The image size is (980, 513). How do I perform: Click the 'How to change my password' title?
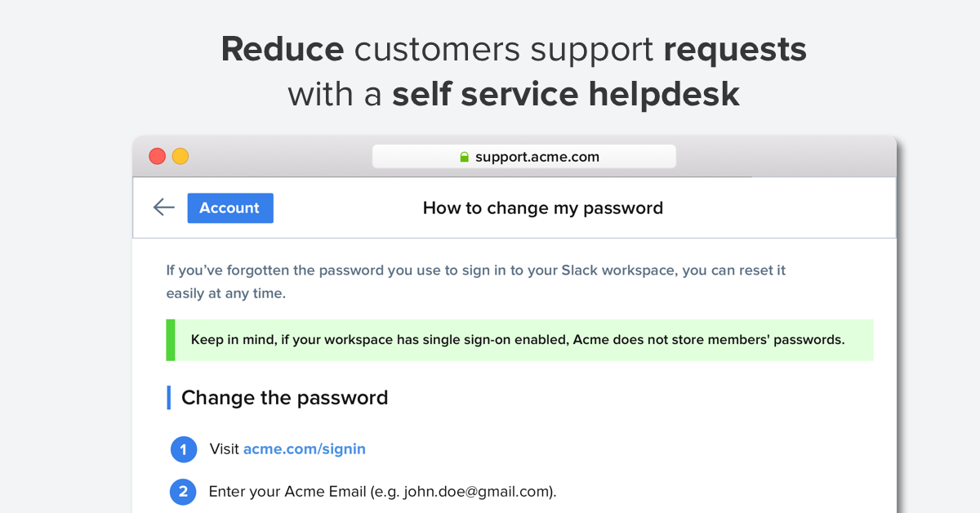pyautogui.click(x=543, y=208)
